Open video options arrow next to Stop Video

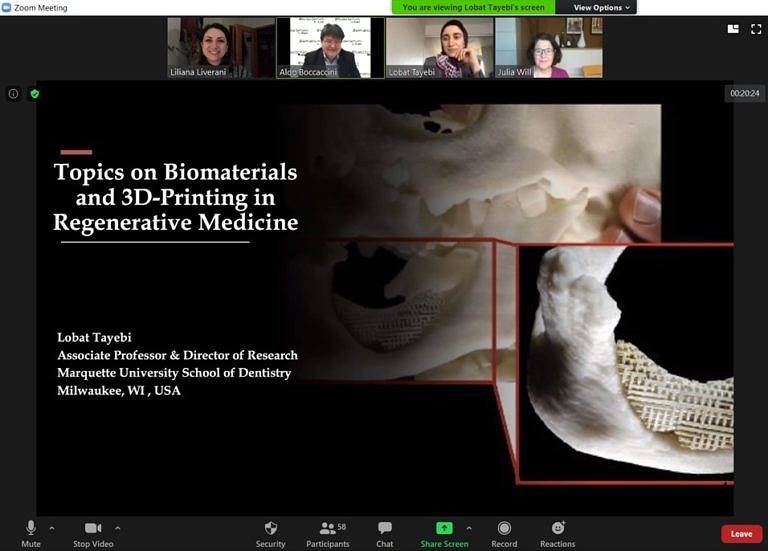tap(118, 528)
